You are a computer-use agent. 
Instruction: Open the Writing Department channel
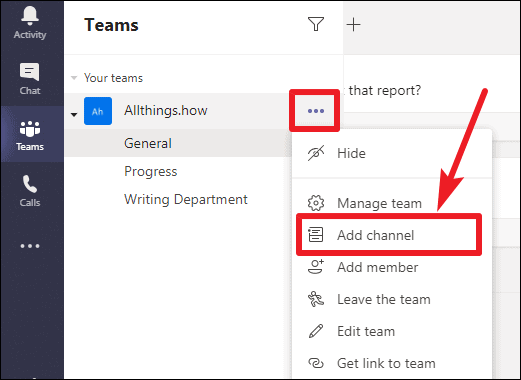click(x=186, y=200)
